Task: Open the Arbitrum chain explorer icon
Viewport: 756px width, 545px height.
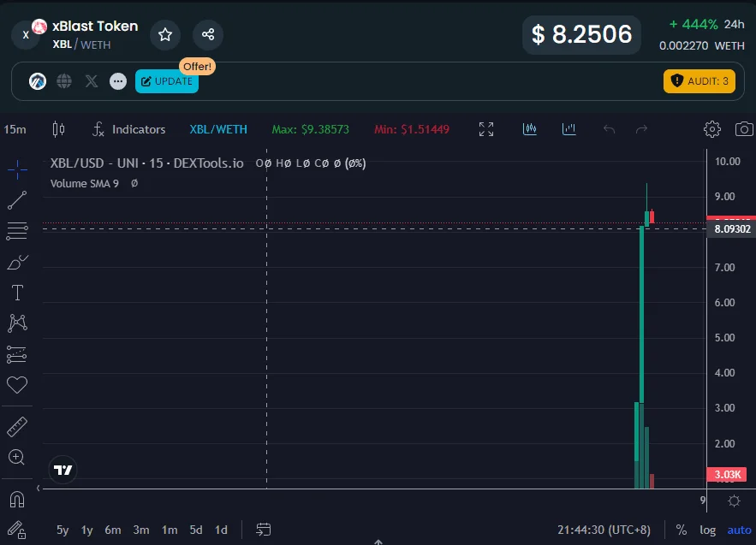Action: pyautogui.click(x=38, y=81)
